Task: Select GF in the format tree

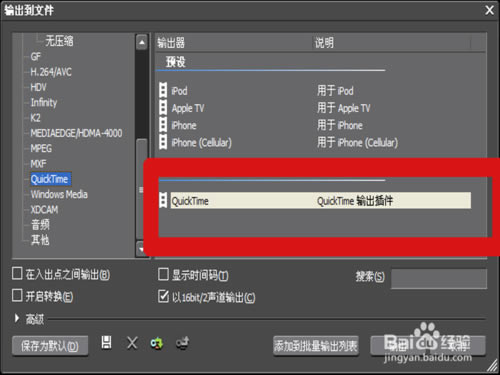Action: coord(36,57)
